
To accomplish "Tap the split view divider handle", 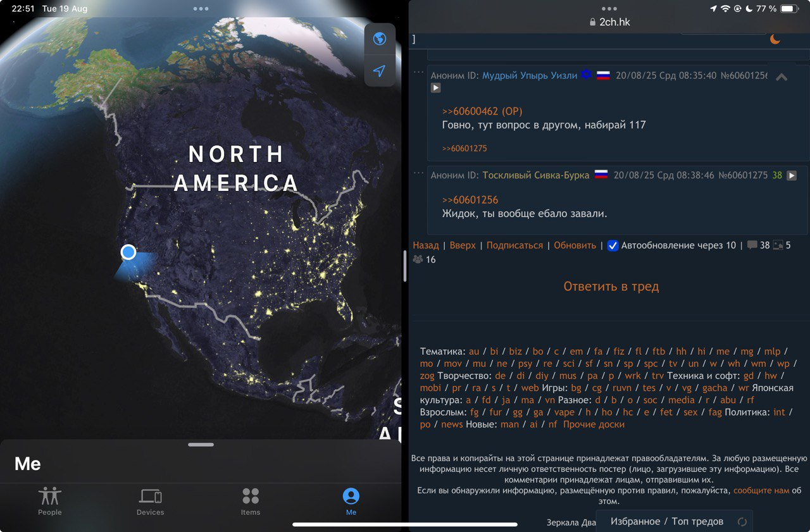I will pyautogui.click(x=405, y=266).
